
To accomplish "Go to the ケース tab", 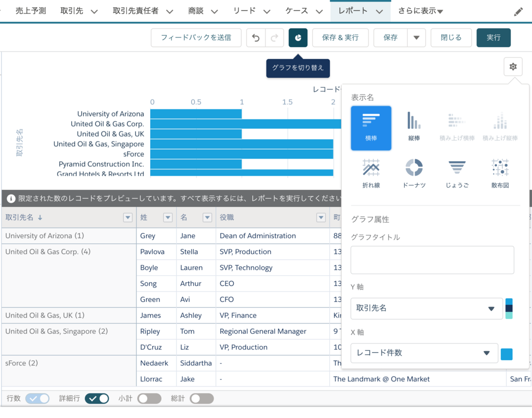I will point(297,11).
